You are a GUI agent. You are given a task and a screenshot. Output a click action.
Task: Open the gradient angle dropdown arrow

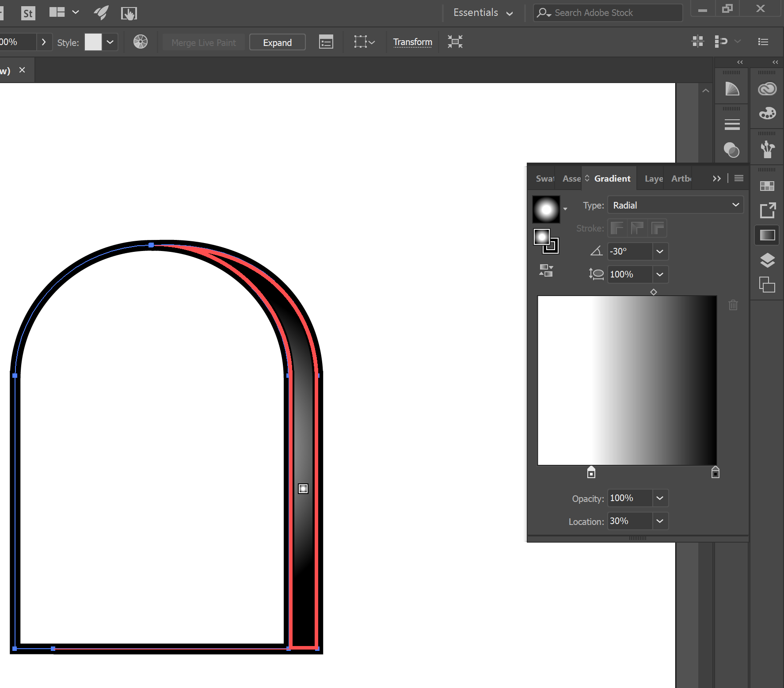click(x=660, y=251)
